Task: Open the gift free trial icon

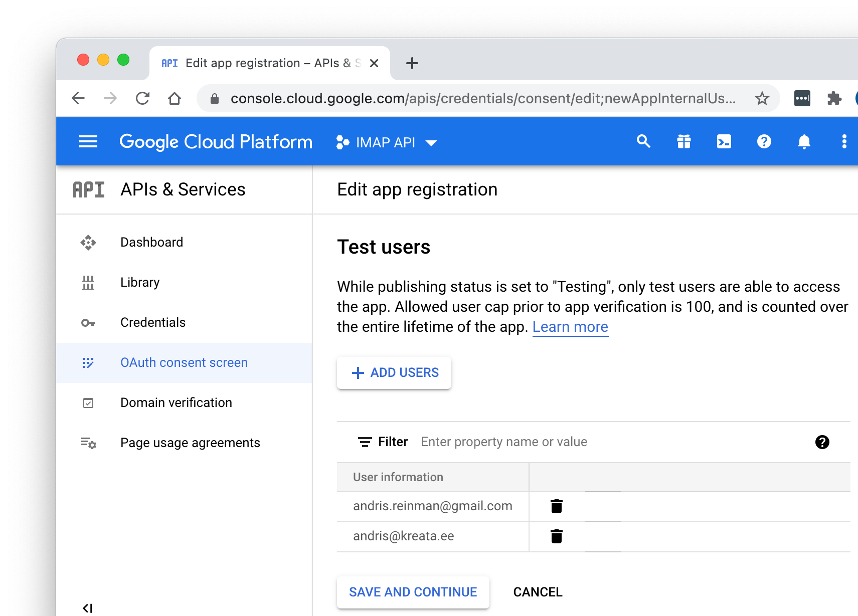Action: pos(684,142)
